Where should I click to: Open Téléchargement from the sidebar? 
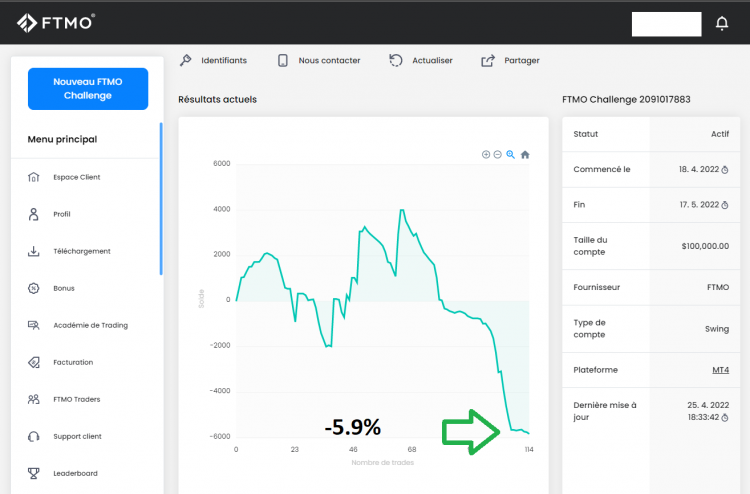point(81,251)
